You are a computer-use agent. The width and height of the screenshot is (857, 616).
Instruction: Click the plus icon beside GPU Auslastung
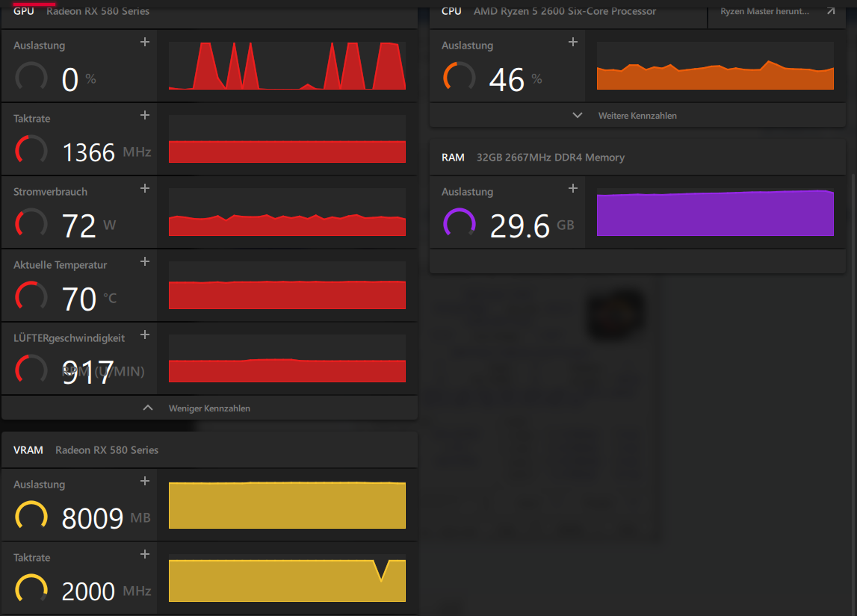point(145,42)
